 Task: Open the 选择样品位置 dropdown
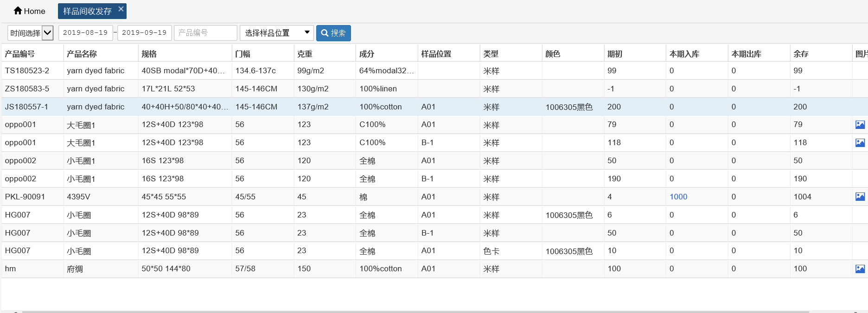(x=277, y=33)
